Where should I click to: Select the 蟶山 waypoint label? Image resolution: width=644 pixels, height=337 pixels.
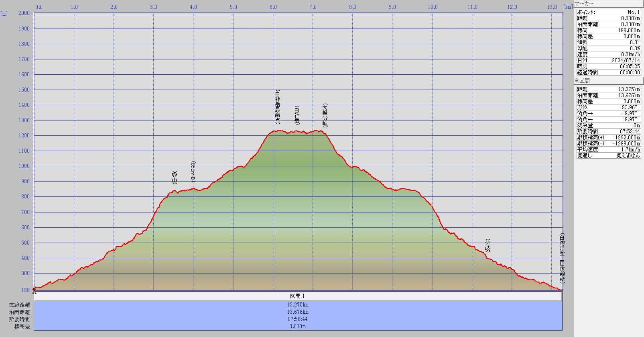(x=175, y=177)
